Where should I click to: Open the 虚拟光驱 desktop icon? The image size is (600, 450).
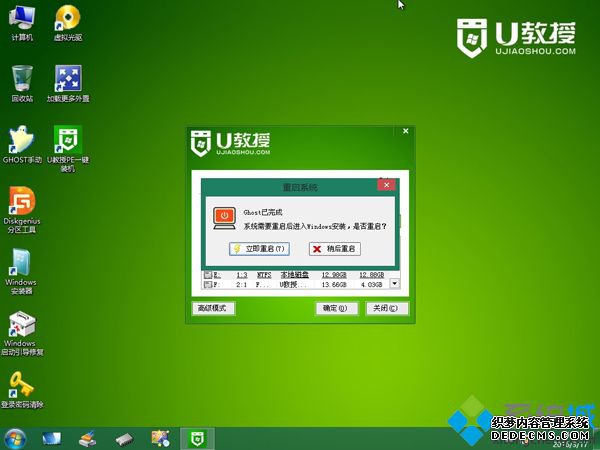[x=68, y=23]
